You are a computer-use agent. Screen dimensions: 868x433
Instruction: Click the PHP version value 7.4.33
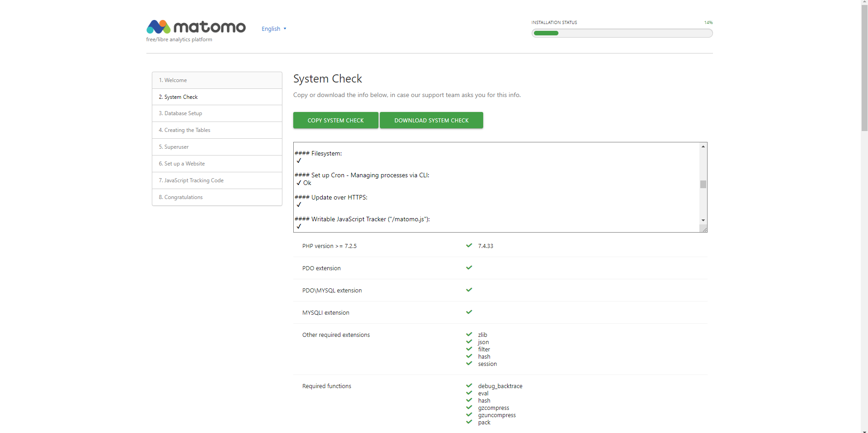point(485,246)
